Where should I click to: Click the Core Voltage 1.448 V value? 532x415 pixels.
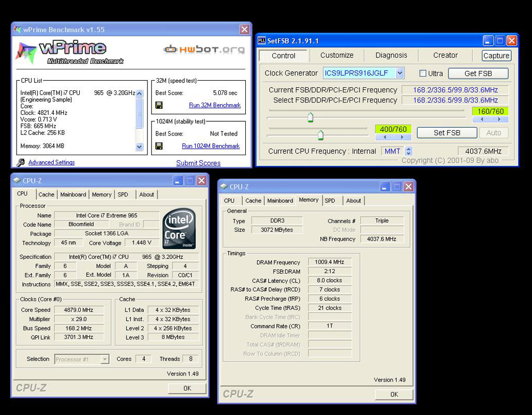142,243
